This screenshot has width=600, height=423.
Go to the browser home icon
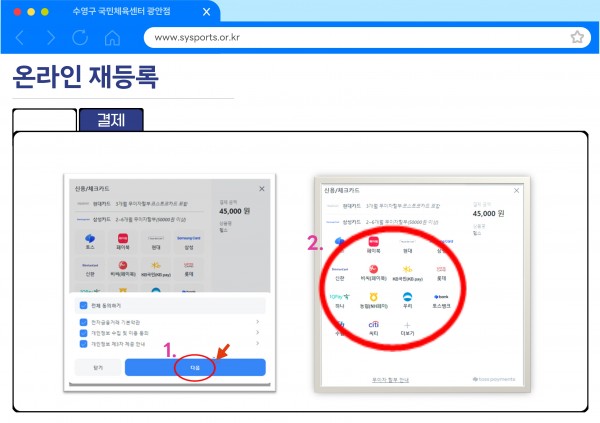coord(112,38)
